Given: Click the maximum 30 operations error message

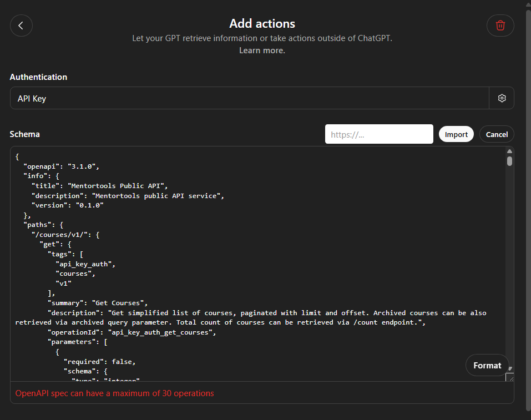Looking at the screenshot, I should click(x=114, y=393).
